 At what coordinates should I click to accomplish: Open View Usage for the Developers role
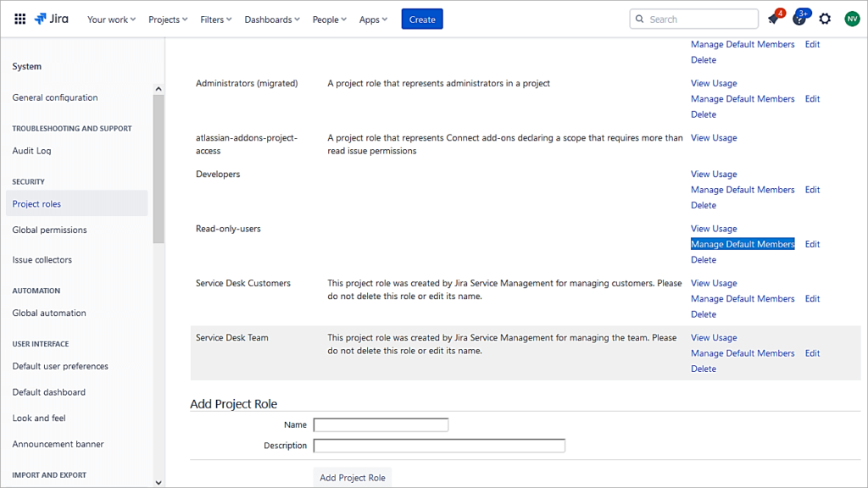[713, 174]
